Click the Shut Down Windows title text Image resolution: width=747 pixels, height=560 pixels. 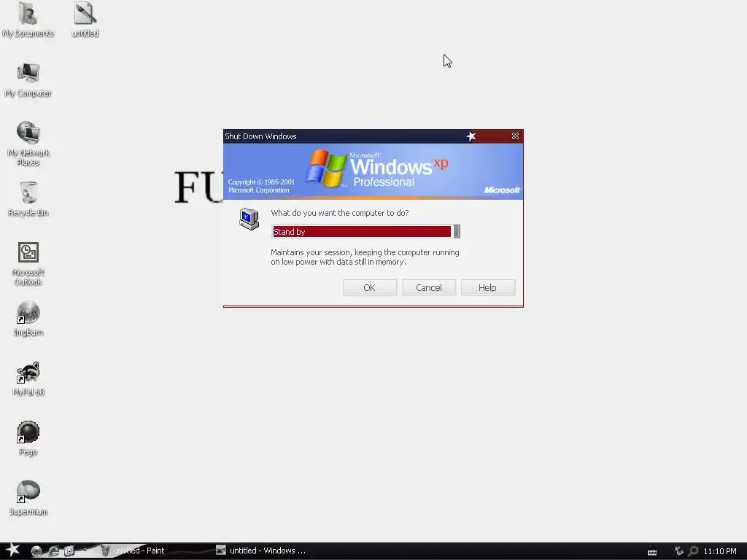[260, 136]
